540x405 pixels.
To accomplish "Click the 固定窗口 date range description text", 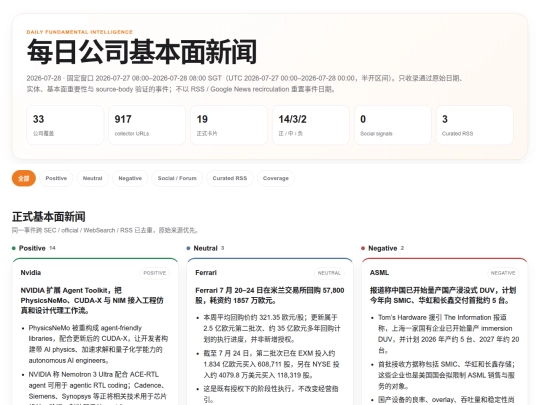I will [x=245, y=84].
